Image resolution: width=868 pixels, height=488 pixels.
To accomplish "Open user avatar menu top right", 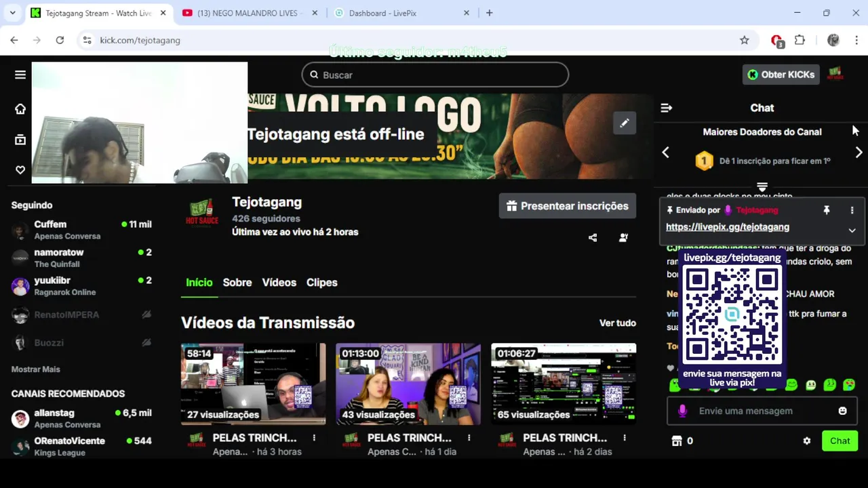I will pos(835,74).
